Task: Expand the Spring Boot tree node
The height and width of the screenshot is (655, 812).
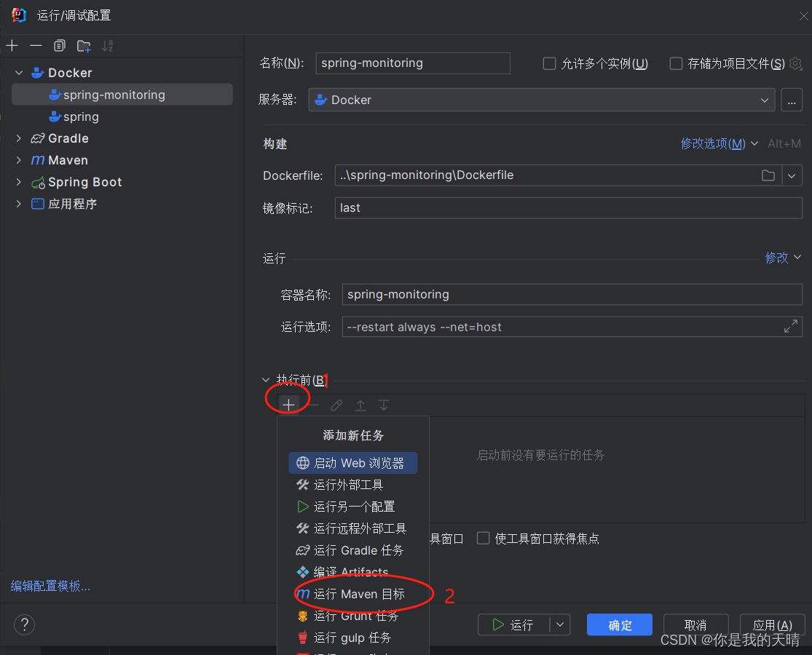Action: (x=19, y=182)
